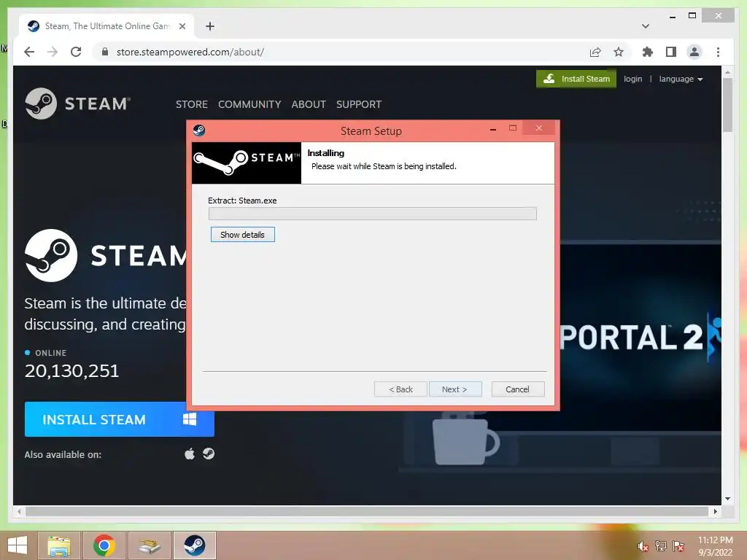Click the taskbar clock and date
The image size is (747, 560).
(x=715, y=545)
